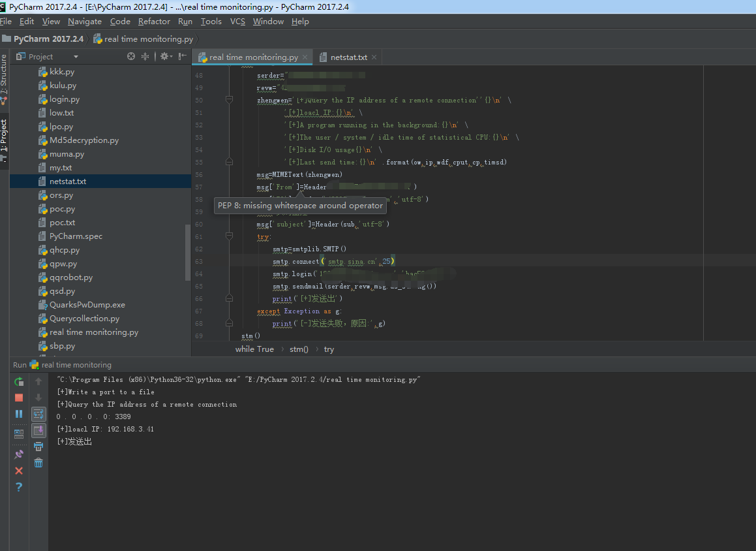
Task: Select qqrobot.py in project tree
Action: tap(71, 277)
